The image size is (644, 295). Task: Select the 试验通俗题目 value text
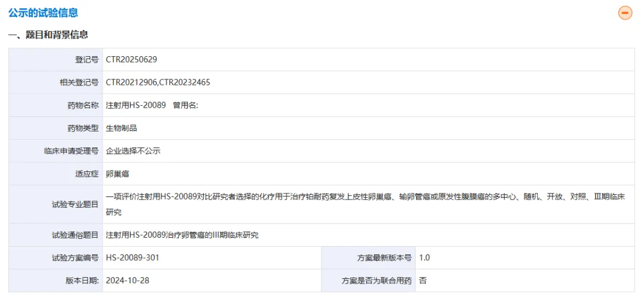pos(182,235)
